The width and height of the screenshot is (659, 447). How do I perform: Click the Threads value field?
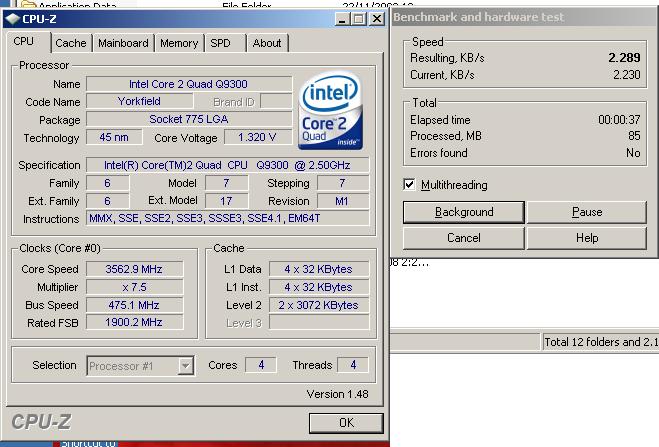pos(353,365)
